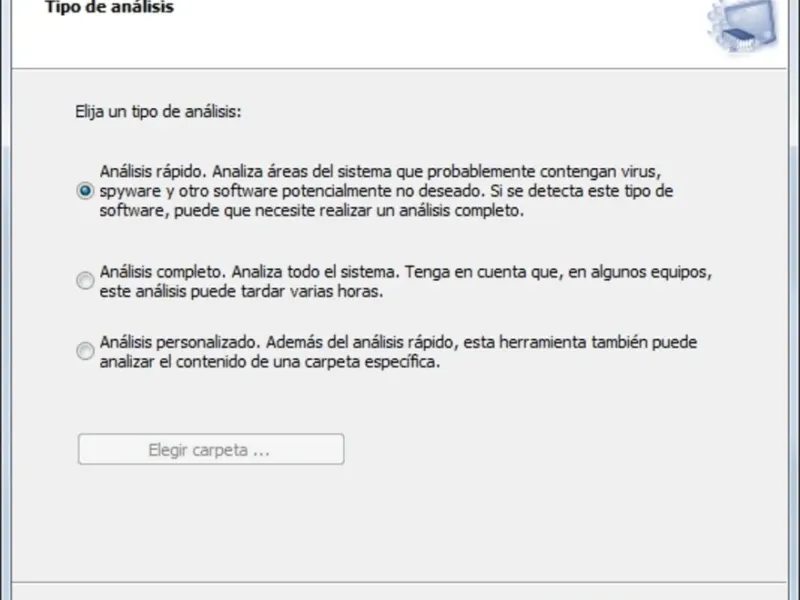Click 'Elija un tipo de análisis:' label

[x=158, y=111]
